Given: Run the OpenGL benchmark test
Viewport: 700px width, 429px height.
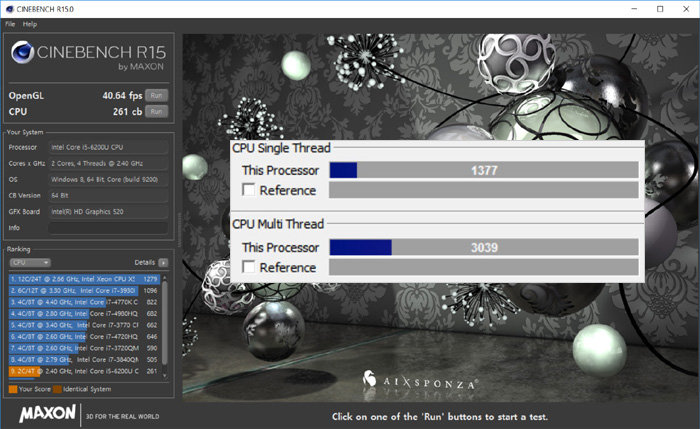Looking at the screenshot, I should pos(156,96).
